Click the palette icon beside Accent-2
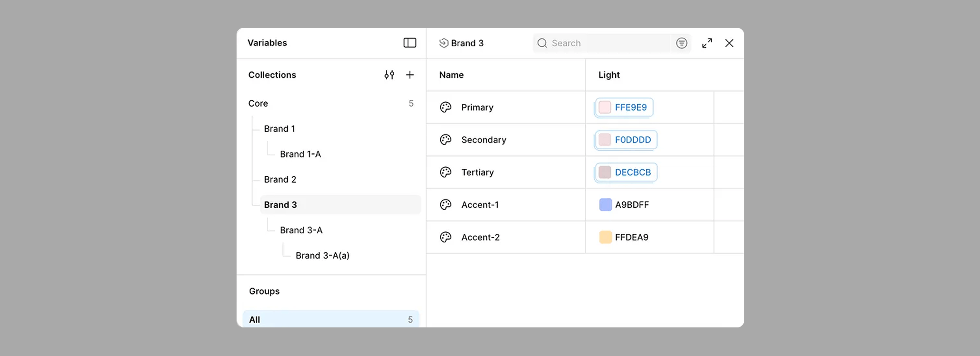 [445, 237]
